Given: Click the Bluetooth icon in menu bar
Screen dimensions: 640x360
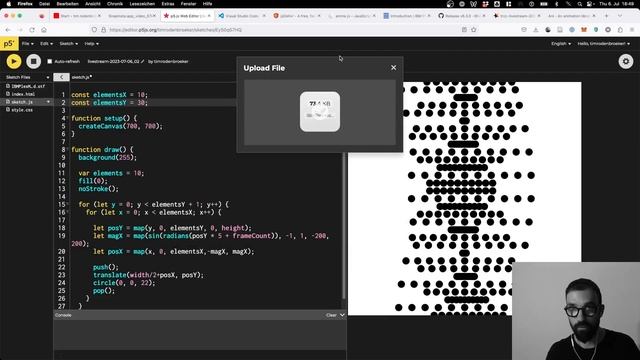Looking at the screenshot, I should tap(556, 4).
